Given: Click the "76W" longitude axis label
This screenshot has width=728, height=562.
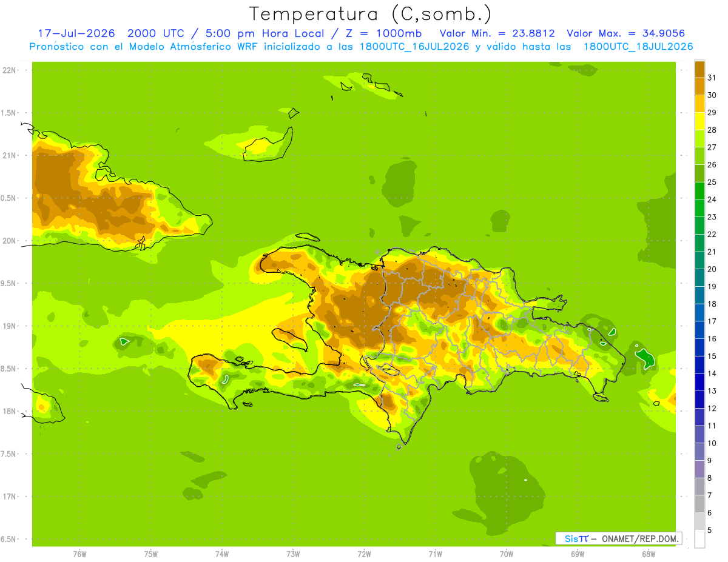Looking at the screenshot, I should coord(79,554).
